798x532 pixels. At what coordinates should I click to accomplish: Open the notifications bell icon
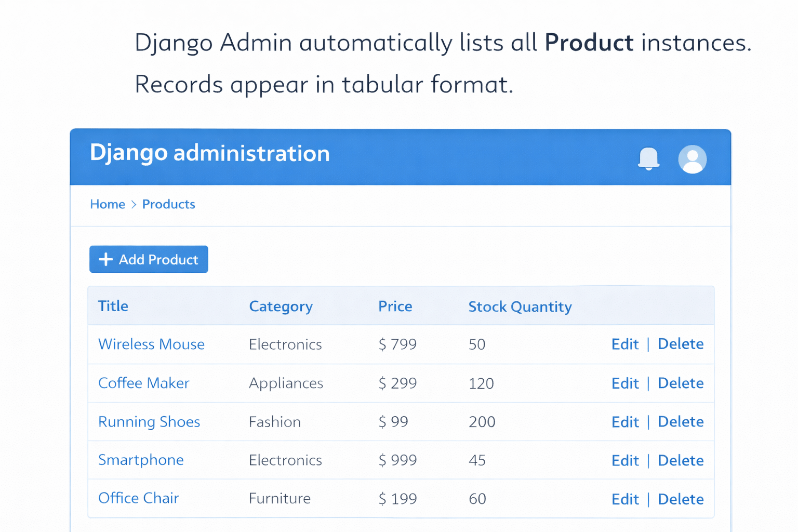(x=648, y=158)
